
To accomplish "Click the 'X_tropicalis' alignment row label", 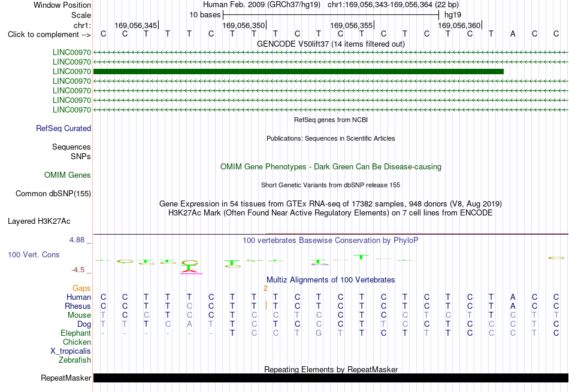I will coord(71,351).
